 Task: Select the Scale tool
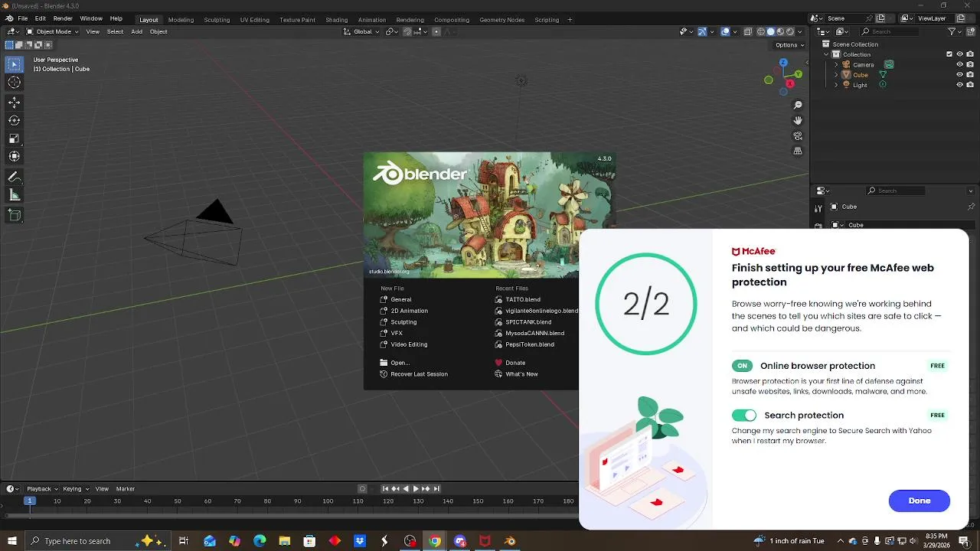pyautogui.click(x=14, y=139)
